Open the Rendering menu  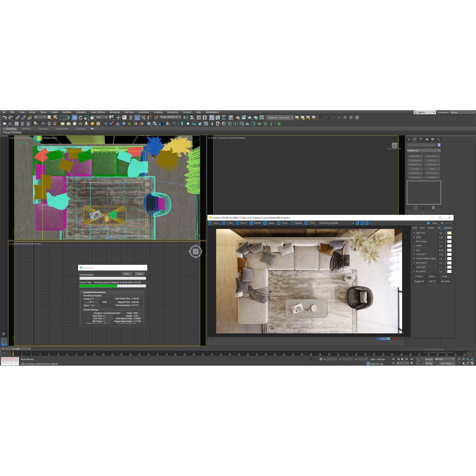point(114,112)
